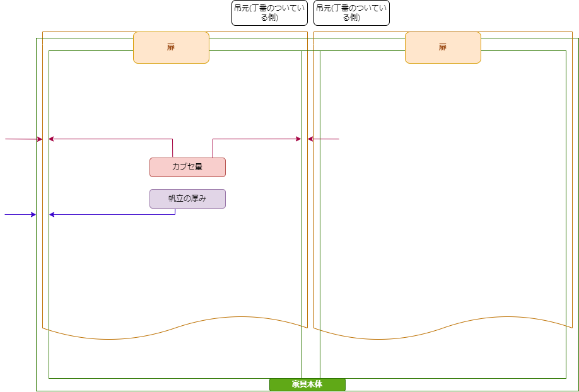579x392 pixels.
Task: Click the right 吊元(丁番のついている側) text box
Action: pyautogui.click(x=351, y=13)
